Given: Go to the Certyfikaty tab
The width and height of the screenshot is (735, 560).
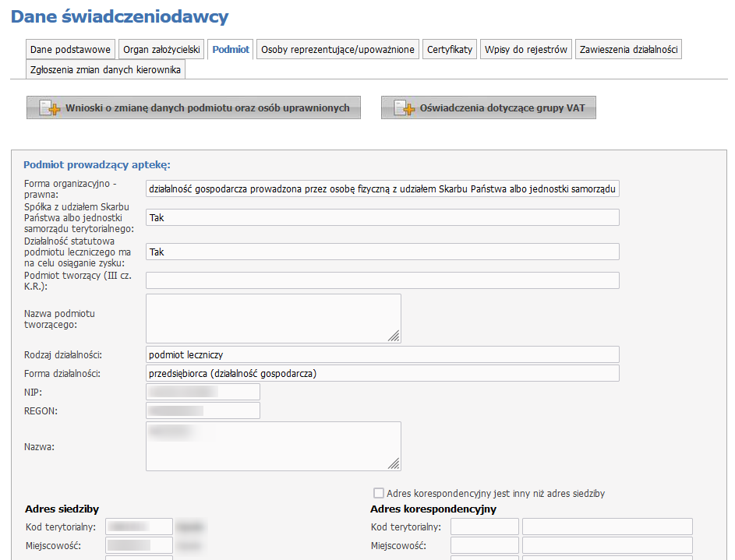Looking at the screenshot, I should (450, 49).
